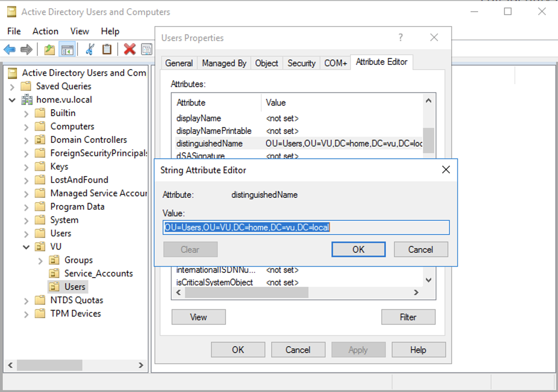Click the Help button in Users Properties
Viewport: 558px width, 392px height.
pyautogui.click(x=418, y=350)
